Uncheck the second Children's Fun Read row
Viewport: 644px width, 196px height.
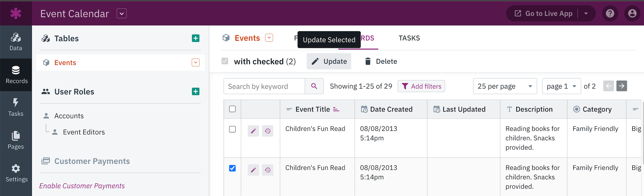click(x=232, y=168)
